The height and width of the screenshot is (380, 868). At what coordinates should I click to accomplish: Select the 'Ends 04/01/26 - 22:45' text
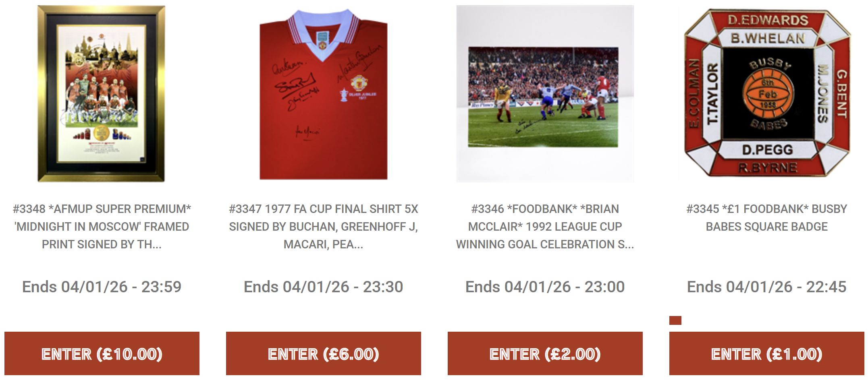tap(767, 287)
